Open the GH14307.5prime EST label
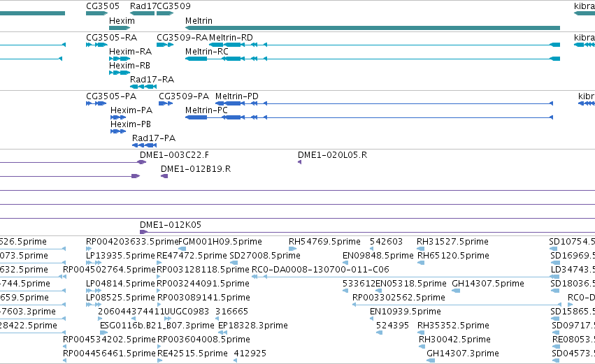Viewport: 595px width, 364px height. [x=488, y=284]
